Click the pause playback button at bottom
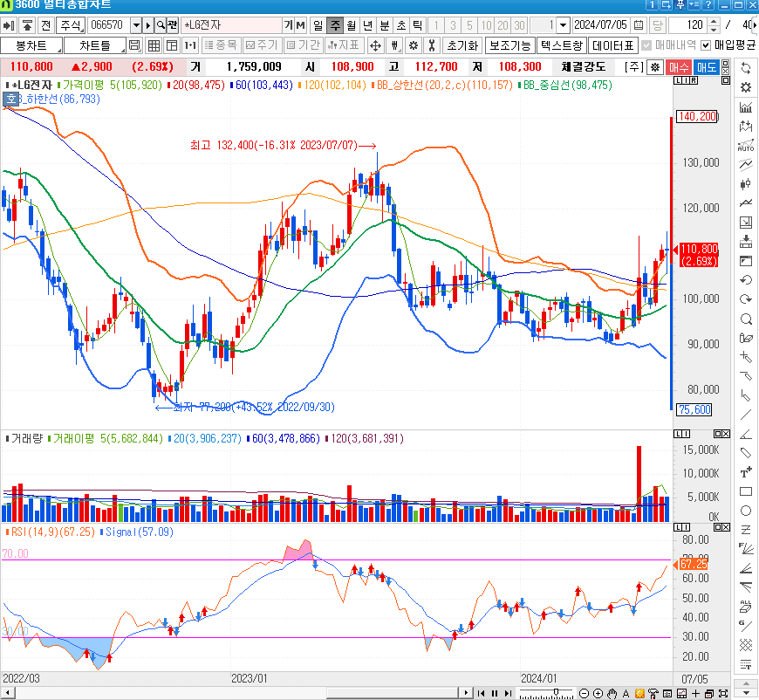The width and height of the screenshot is (759, 700). [495, 694]
